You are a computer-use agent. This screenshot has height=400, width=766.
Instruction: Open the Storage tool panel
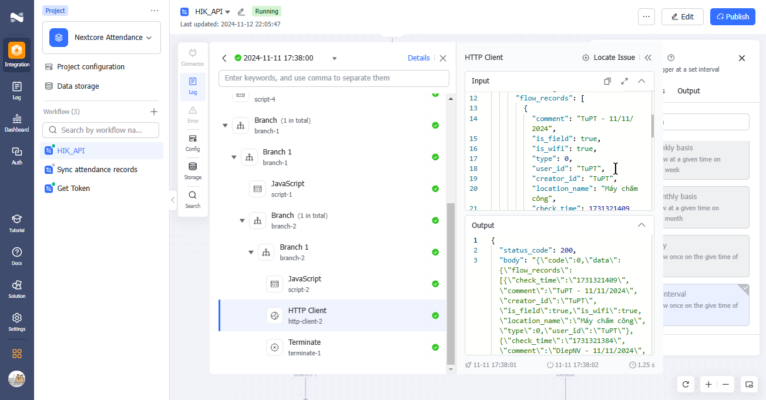[x=192, y=171]
